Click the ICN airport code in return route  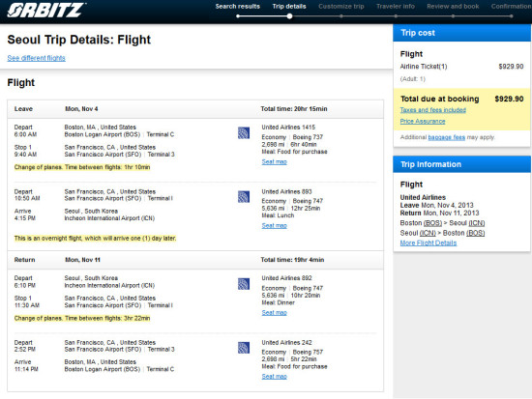pos(428,233)
